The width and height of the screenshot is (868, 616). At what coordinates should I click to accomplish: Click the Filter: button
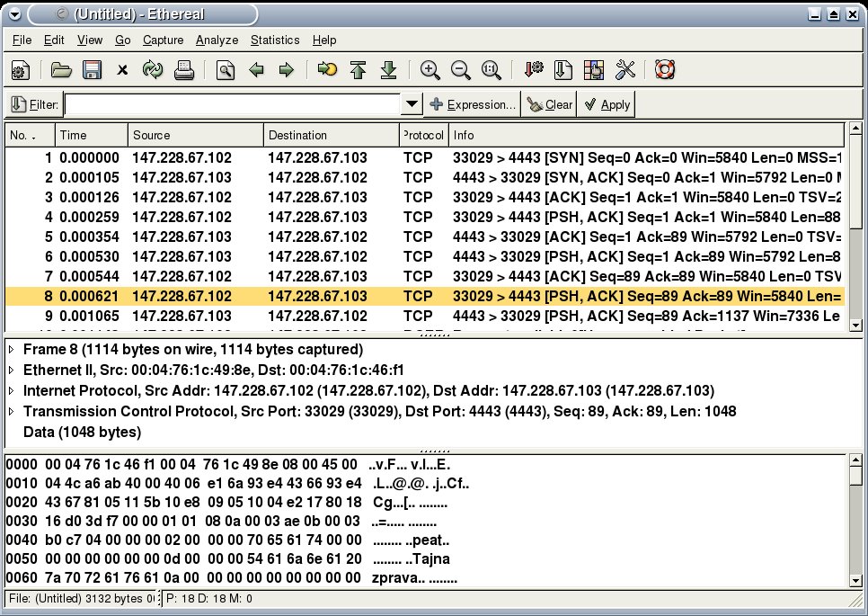pos(34,104)
